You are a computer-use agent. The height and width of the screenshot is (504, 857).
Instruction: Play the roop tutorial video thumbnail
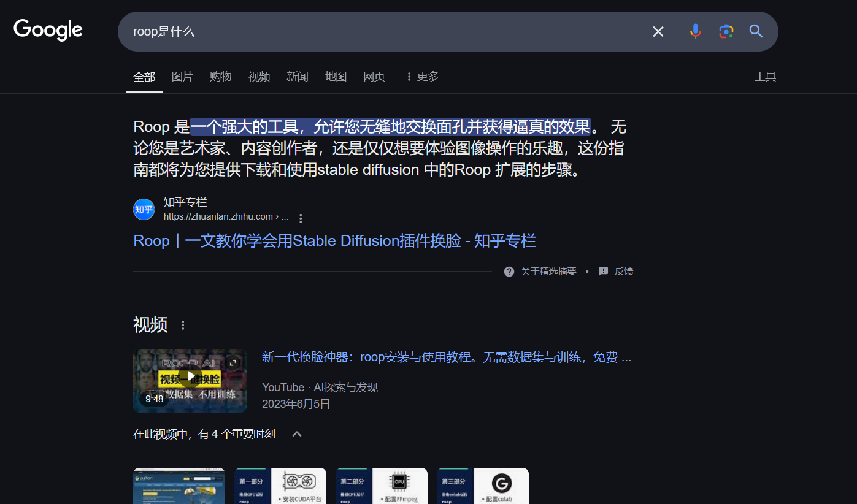tap(190, 381)
